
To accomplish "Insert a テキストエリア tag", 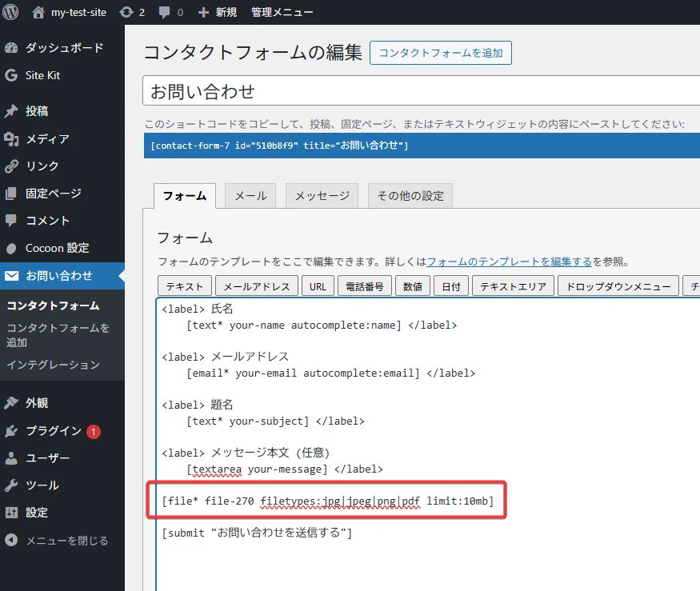I will 513,286.
